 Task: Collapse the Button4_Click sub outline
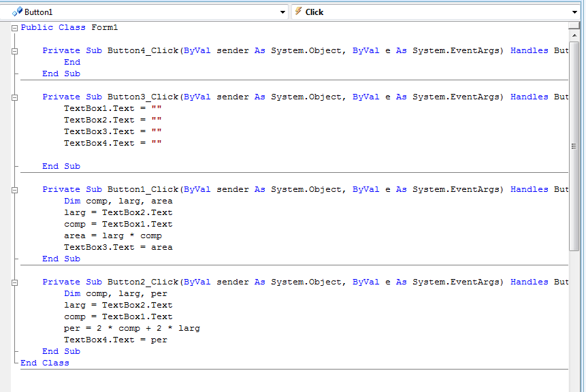pyautogui.click(x=14, y=51)
